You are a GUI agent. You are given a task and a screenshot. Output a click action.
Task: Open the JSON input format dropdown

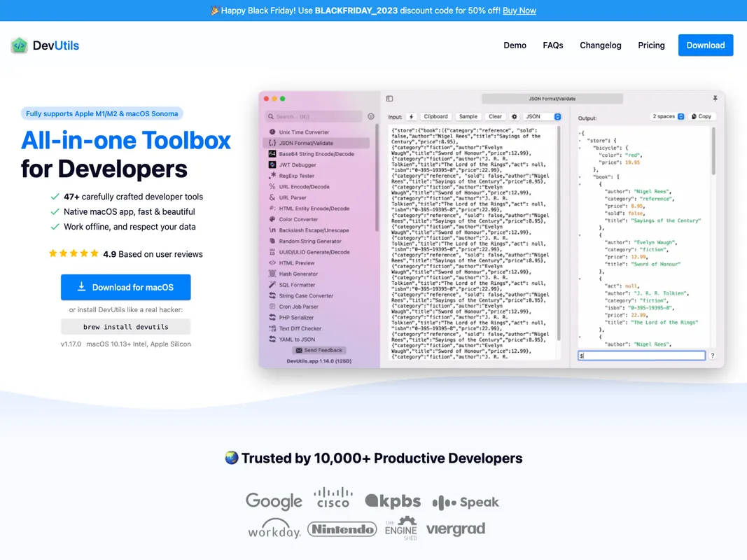pos(543,117)
